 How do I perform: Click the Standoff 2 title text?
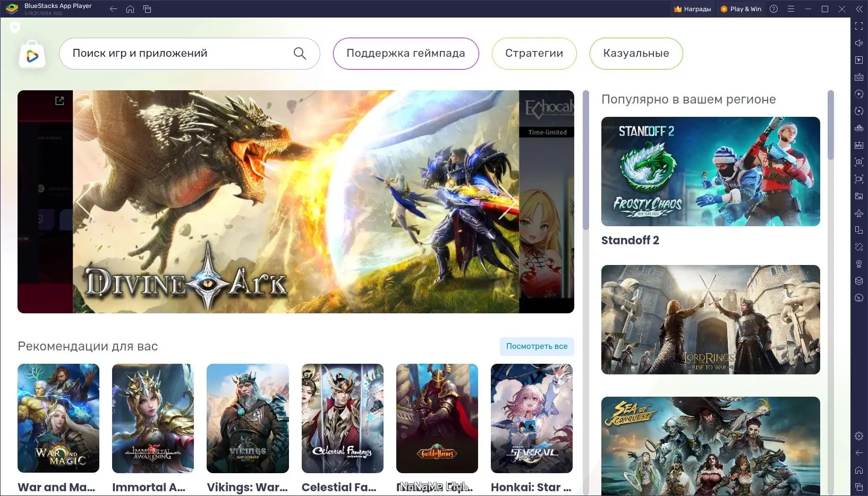click(630, 241)
